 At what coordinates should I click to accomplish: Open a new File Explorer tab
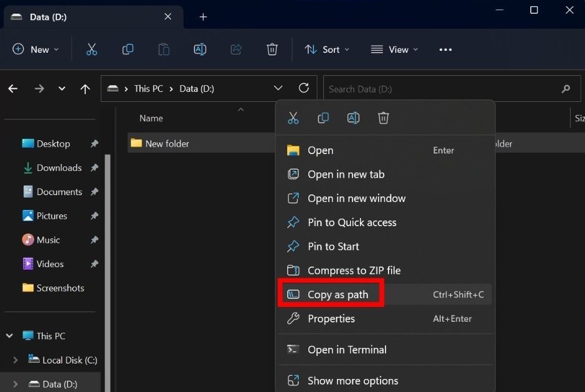(203, 17)
